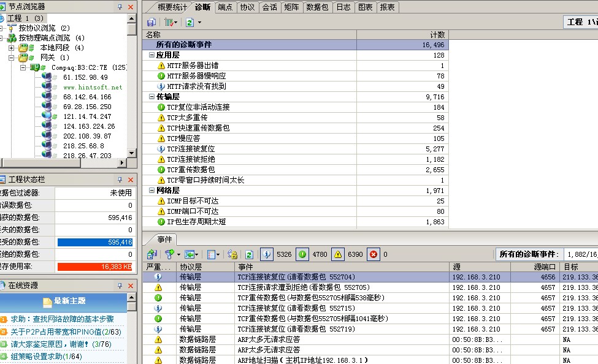The image size is (598, 364).
Task: Toggle information events filter showing 5326
Action: pos(267,254)
